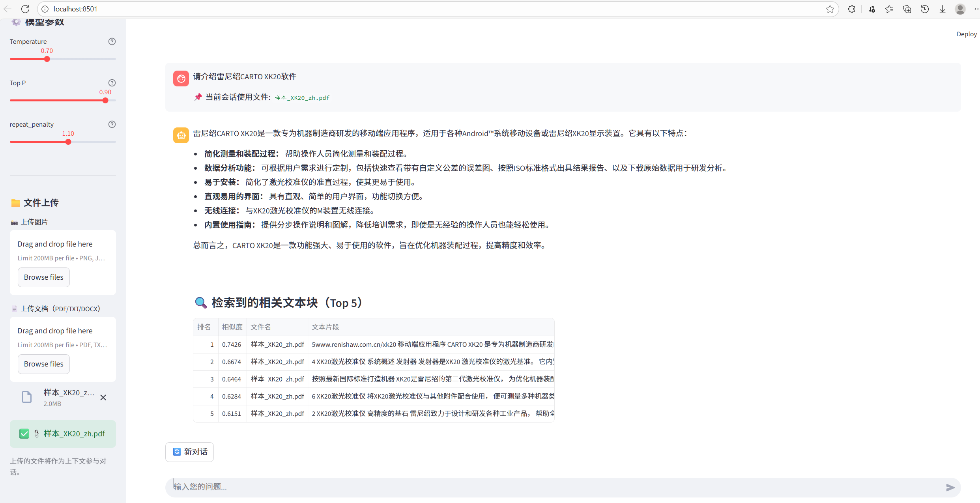Screen dimensions: 980x503
Task: Click the assistant robot avatar icon
Action: click(181, 135)
